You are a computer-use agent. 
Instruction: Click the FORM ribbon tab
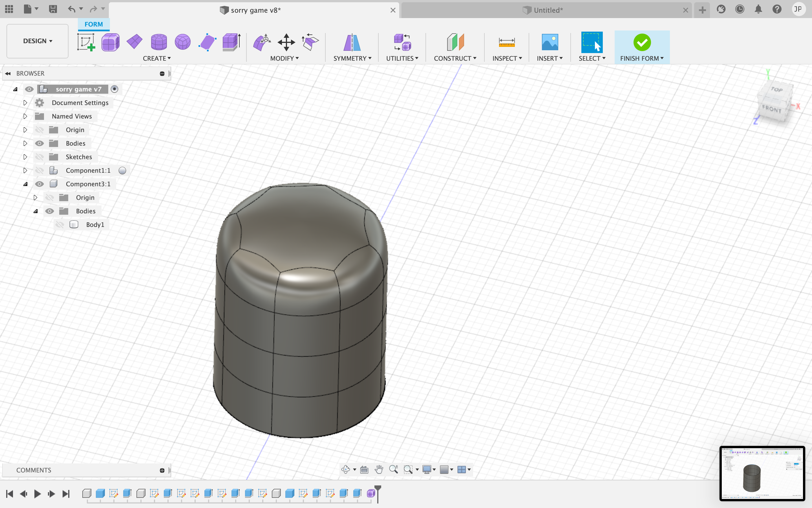(x=94, y=24)
